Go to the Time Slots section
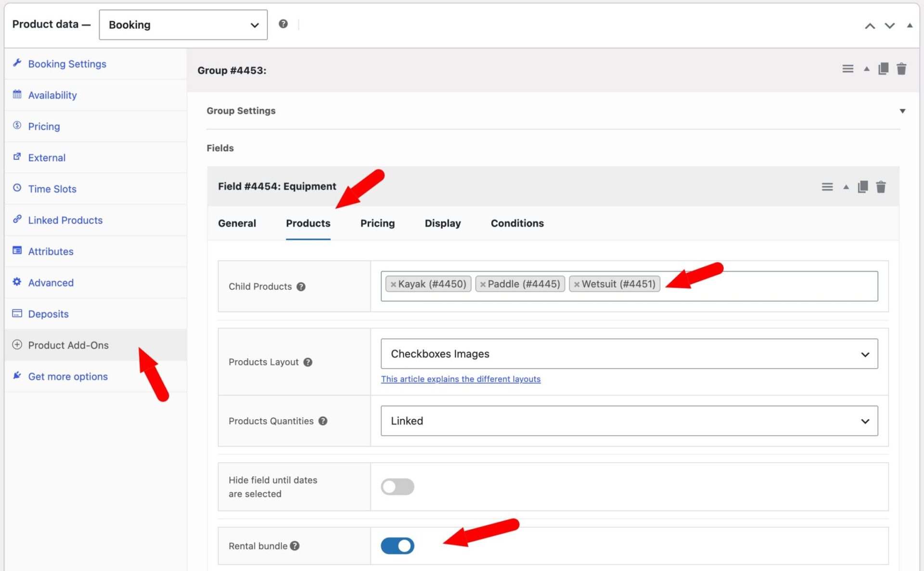 [x=52, y=189]
